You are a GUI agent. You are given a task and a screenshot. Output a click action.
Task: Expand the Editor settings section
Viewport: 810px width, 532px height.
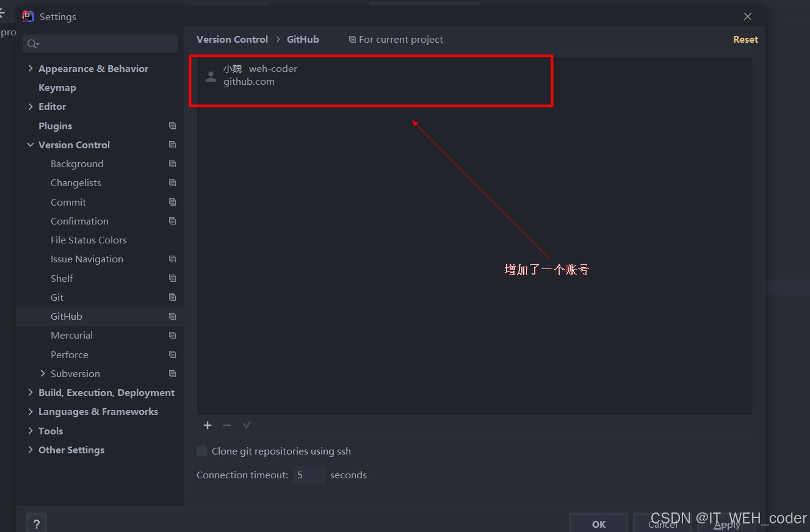pyautogui.click(x=31, y=106)
